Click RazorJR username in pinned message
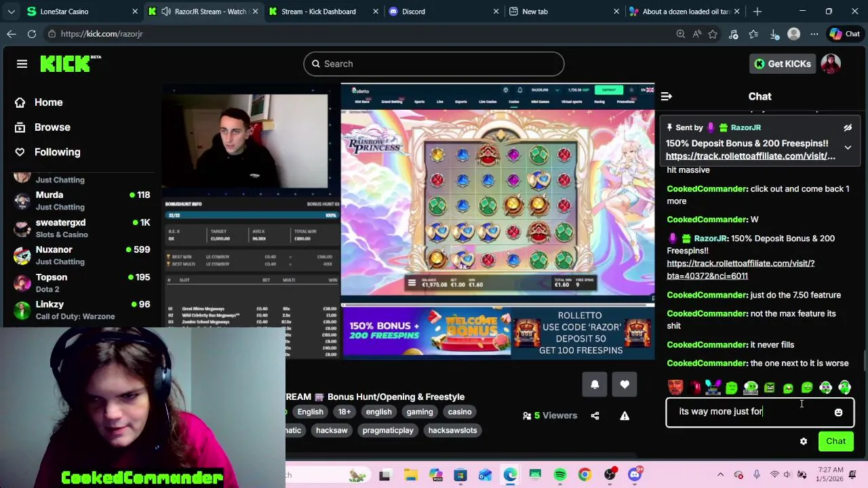Screen dimensions: 868x488 click(745, 127)
